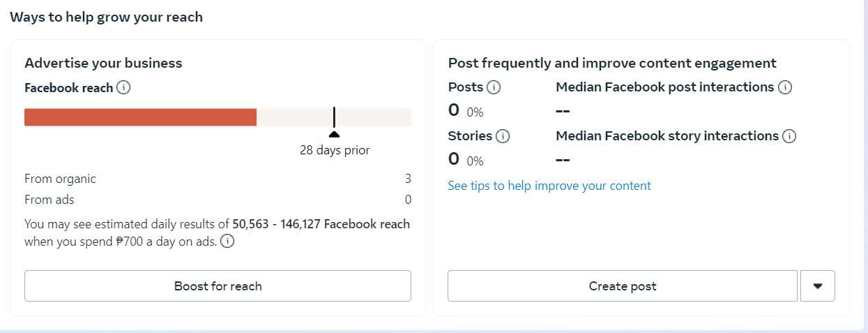This screenshot has width=868, height=333.
Task: Select the From organic reach row
Action: coord(218,179)
